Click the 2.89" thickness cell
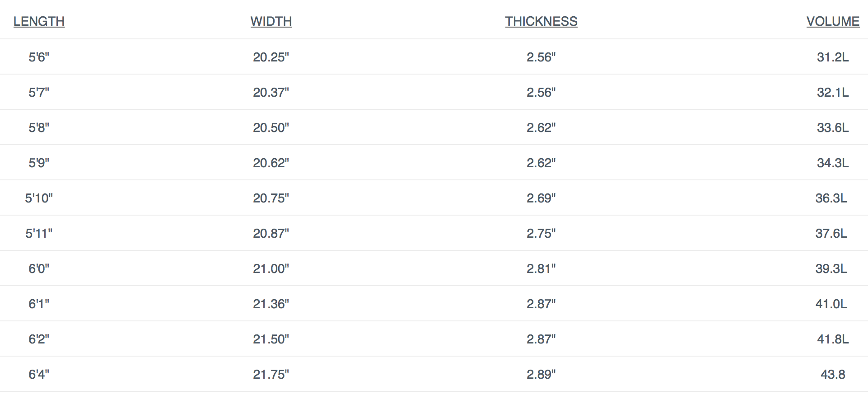 tap(541, 374)
